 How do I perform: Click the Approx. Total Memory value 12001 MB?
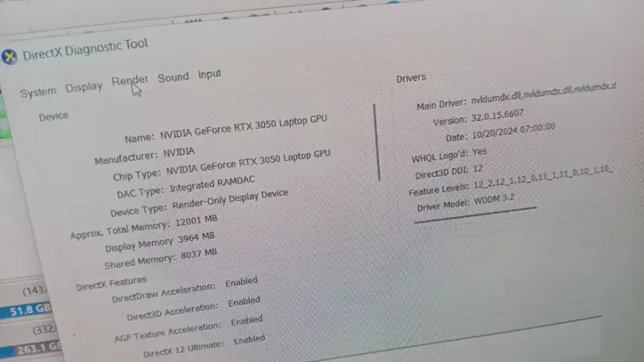[x=196, y=222]
